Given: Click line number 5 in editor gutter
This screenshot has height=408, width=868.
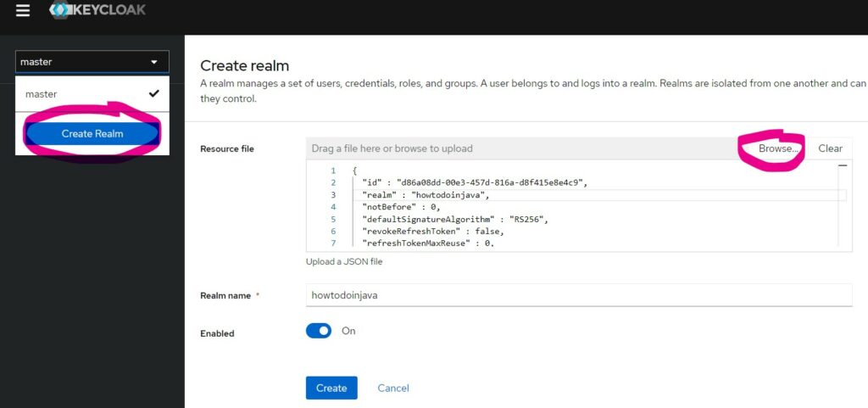Looking at the screenshot, I should coord(333,219).
